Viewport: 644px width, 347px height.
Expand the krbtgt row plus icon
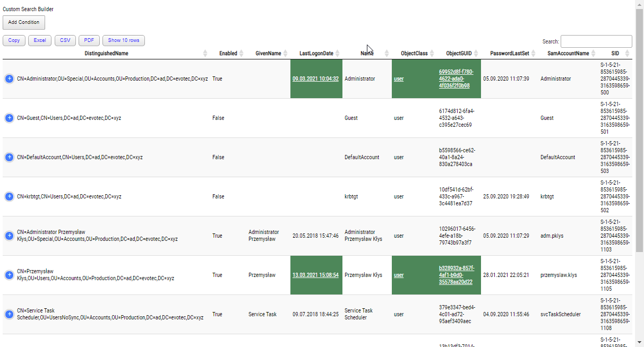tap(9, 196)
